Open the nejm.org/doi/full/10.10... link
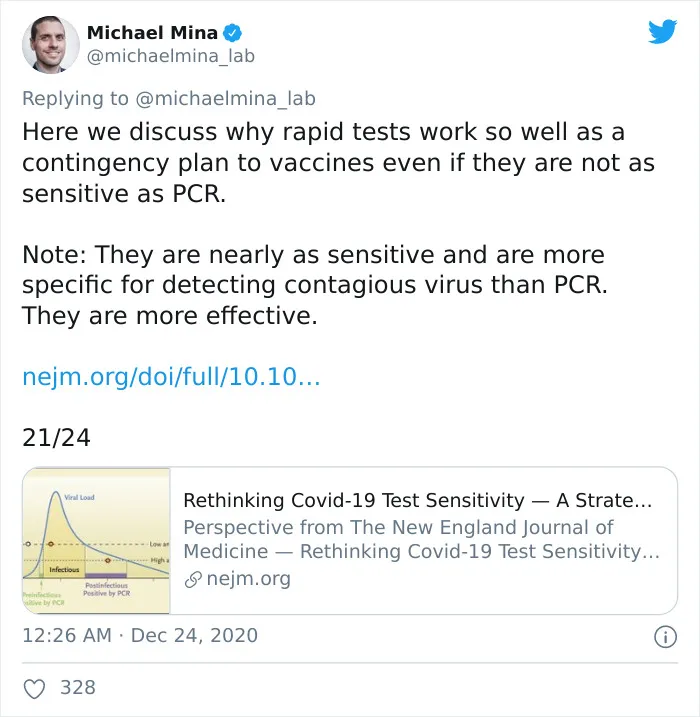 (x=171, y=377)
